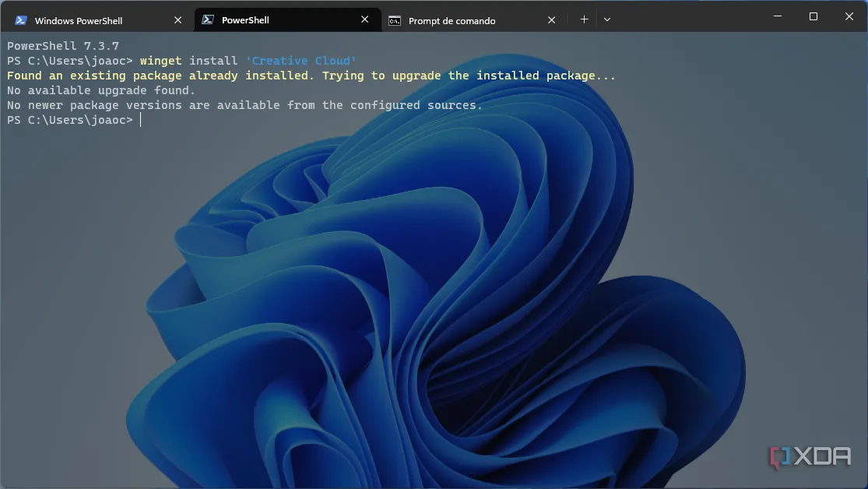Maximize the Terminal window
The image size is (868, 489).
(813, 16)
